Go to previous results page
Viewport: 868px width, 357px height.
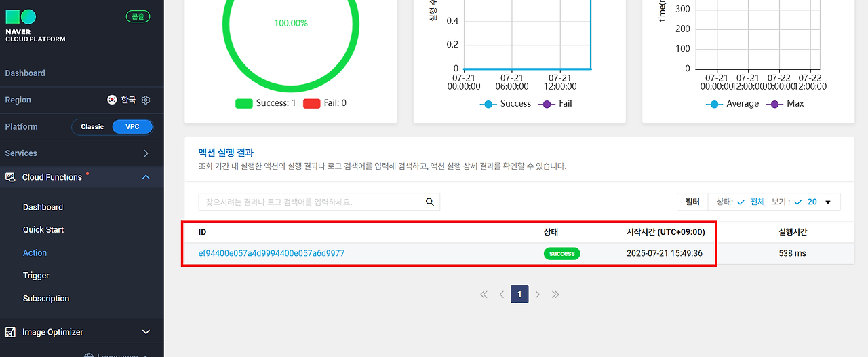click(x=502, y=295)
